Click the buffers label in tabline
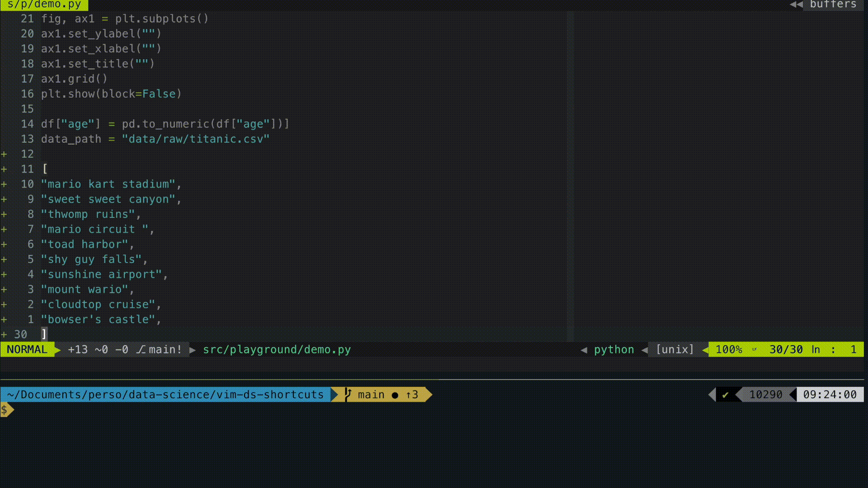 click(833, 5)
